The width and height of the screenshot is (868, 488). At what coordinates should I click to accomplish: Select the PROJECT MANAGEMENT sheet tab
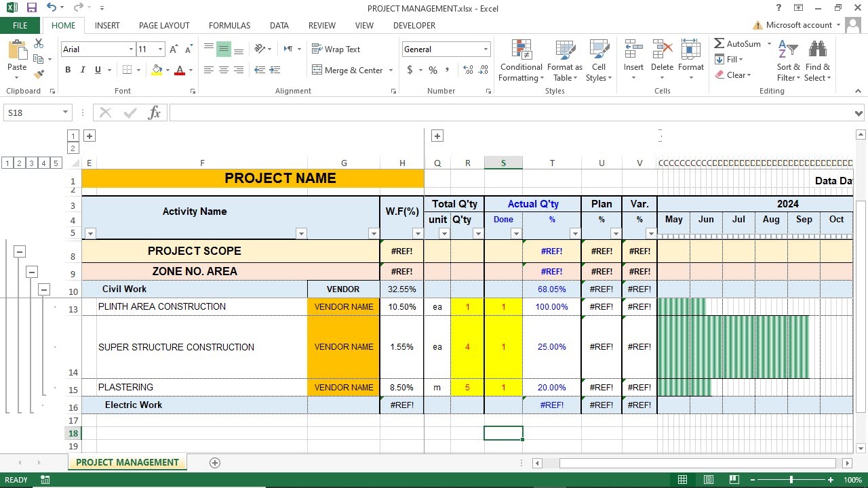pos(127,462)
